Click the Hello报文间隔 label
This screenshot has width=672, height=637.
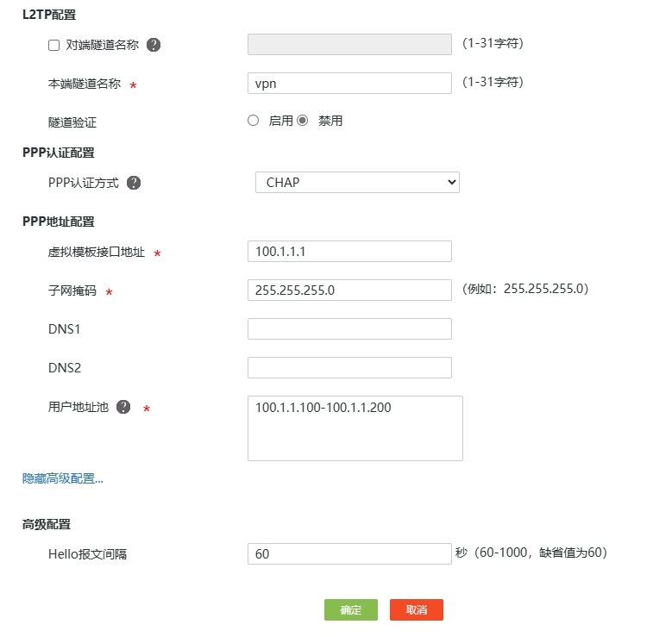tap(87, 554)
